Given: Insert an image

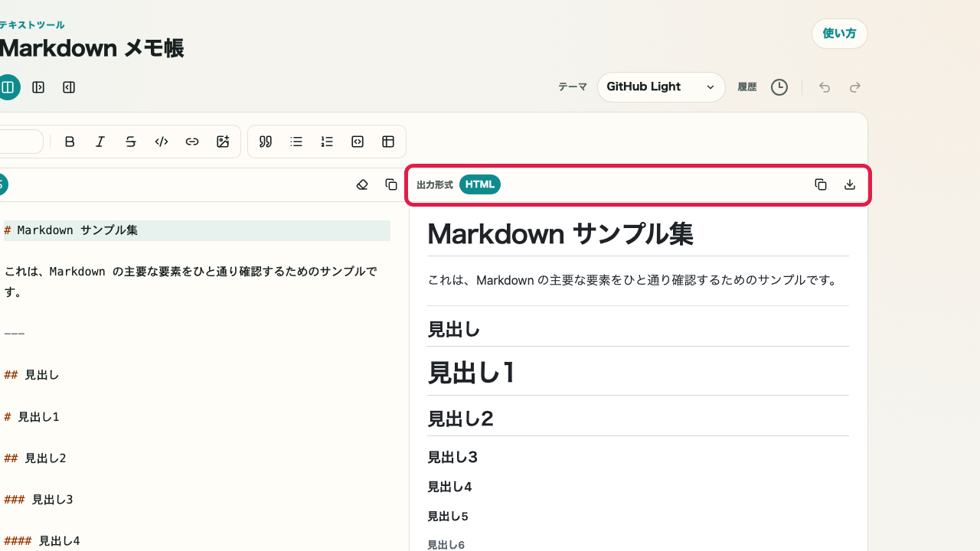Looking at the screenshot, I should [x=223, y=142].
